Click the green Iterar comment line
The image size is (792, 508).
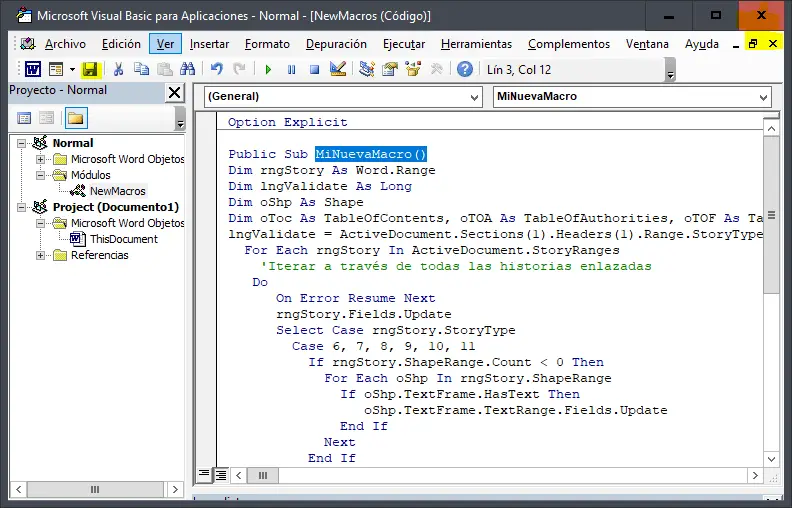(x=456, y=267)
